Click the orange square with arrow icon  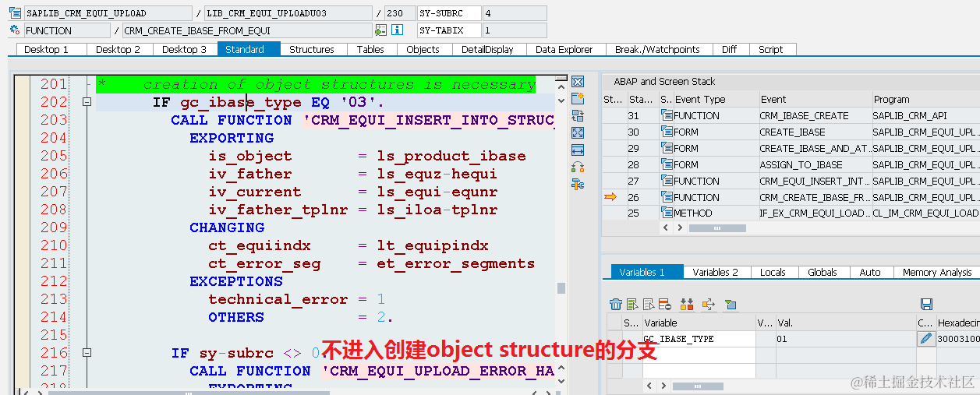point(708,304)
